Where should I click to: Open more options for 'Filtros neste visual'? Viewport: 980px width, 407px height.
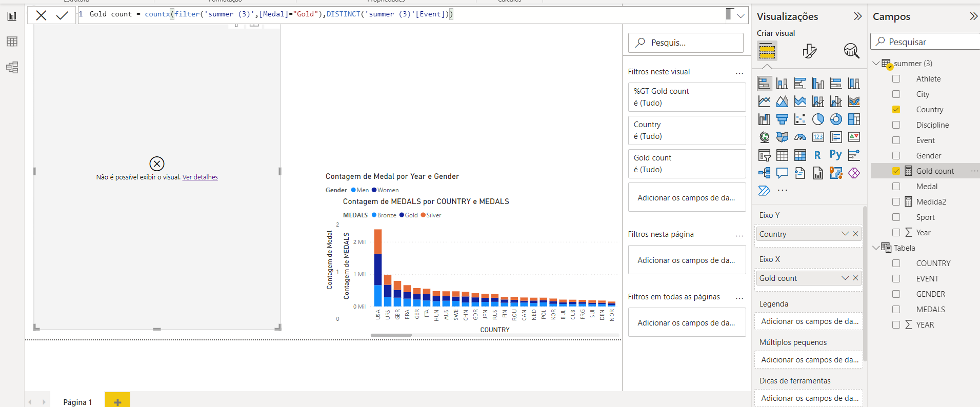pyautogui.click(x=739, y=72)
